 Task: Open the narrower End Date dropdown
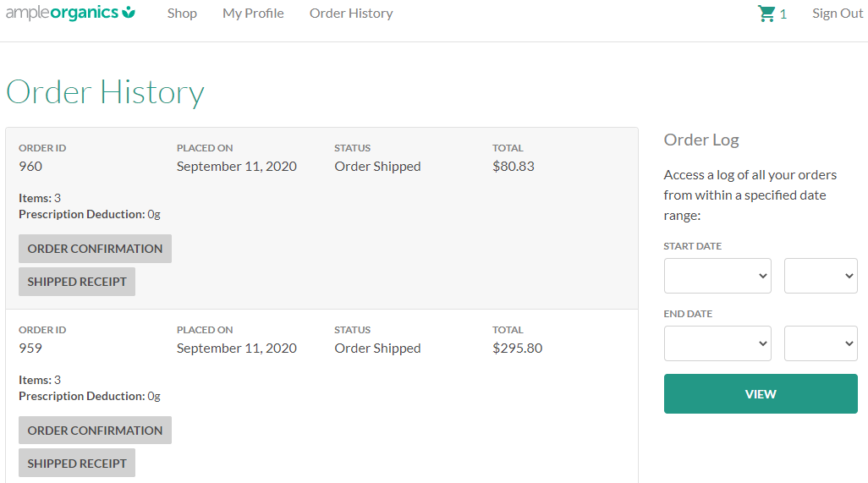(821, 343)
